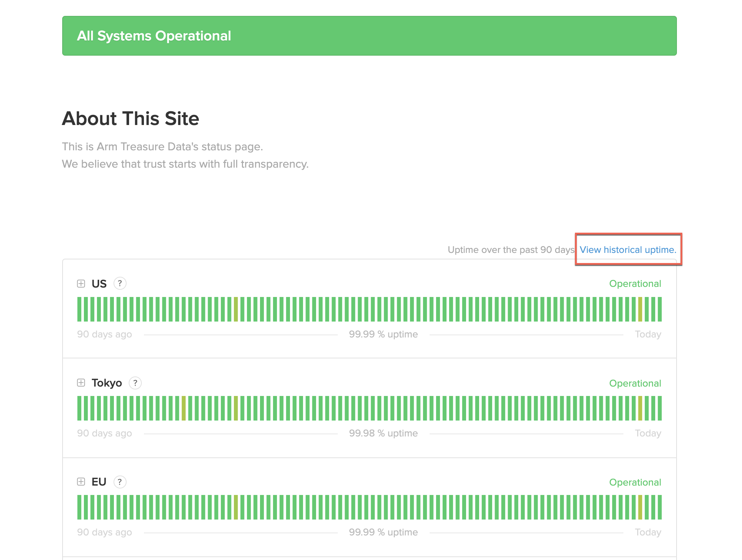Click the Tokyo 99.98 % uptime text
The height and width of the screenshot is (560, 742).
383,433
